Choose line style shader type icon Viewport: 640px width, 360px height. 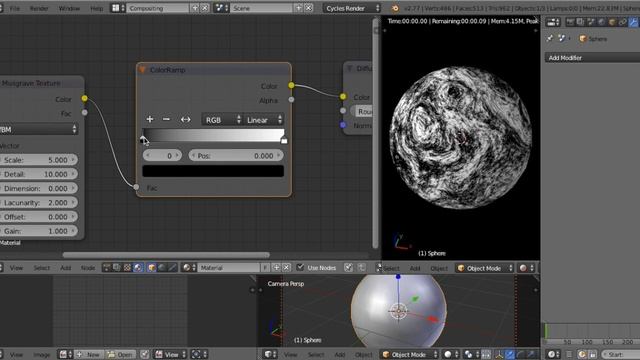[x=172, y=268]
